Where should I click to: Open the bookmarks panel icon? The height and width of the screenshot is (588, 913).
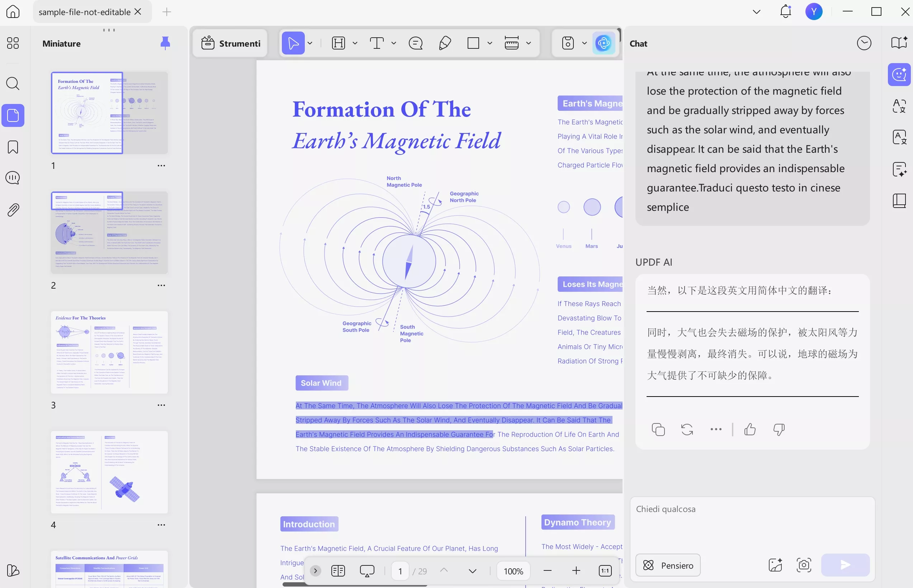pos(13,147)
